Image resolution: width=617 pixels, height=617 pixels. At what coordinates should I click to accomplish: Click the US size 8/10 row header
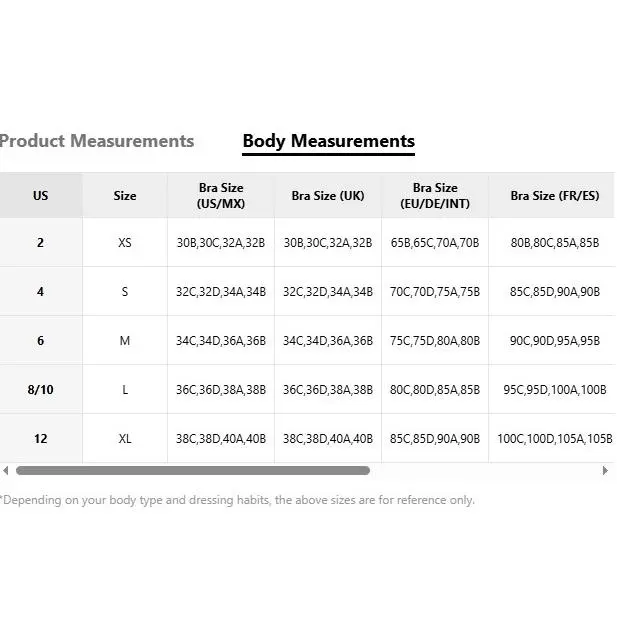[40, 390]
